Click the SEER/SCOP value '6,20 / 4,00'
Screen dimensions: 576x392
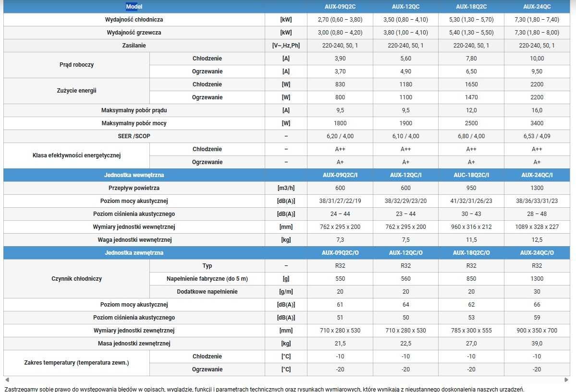point(340,136)
